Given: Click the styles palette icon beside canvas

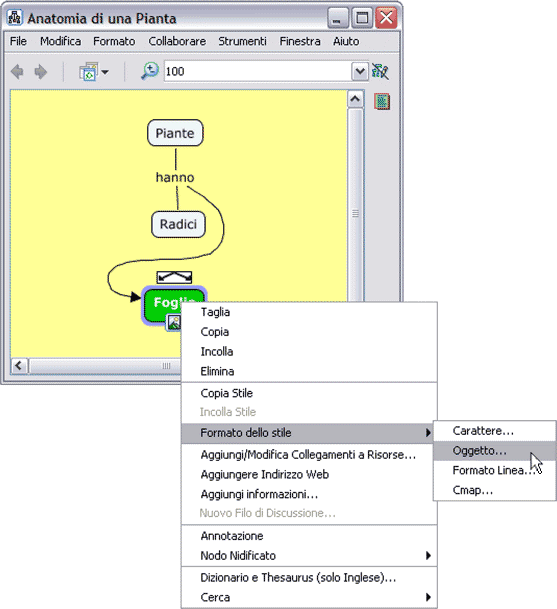Looking at the screenshot, I should pos(382,102).
